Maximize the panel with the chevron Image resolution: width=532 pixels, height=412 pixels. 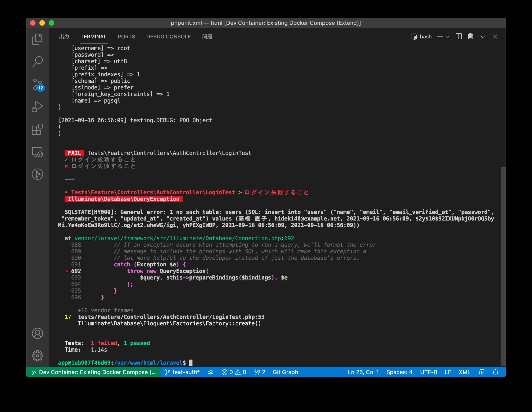[483, 37]
